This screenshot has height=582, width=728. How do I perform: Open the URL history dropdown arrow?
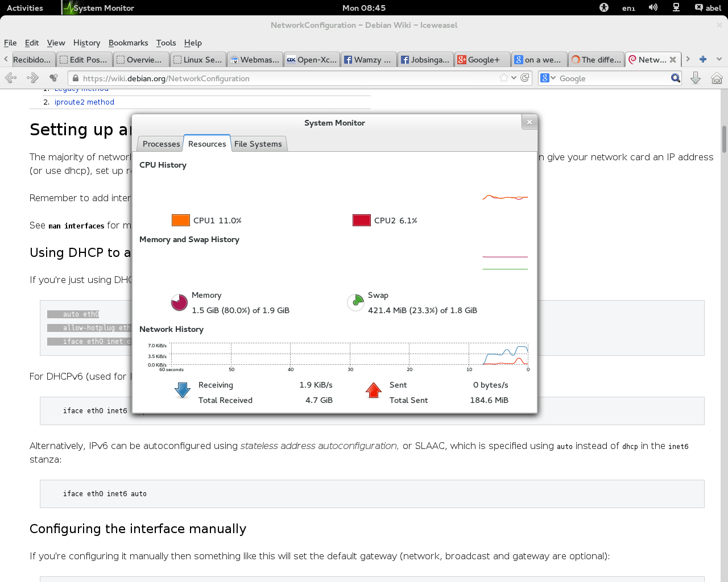pos(514,78)
